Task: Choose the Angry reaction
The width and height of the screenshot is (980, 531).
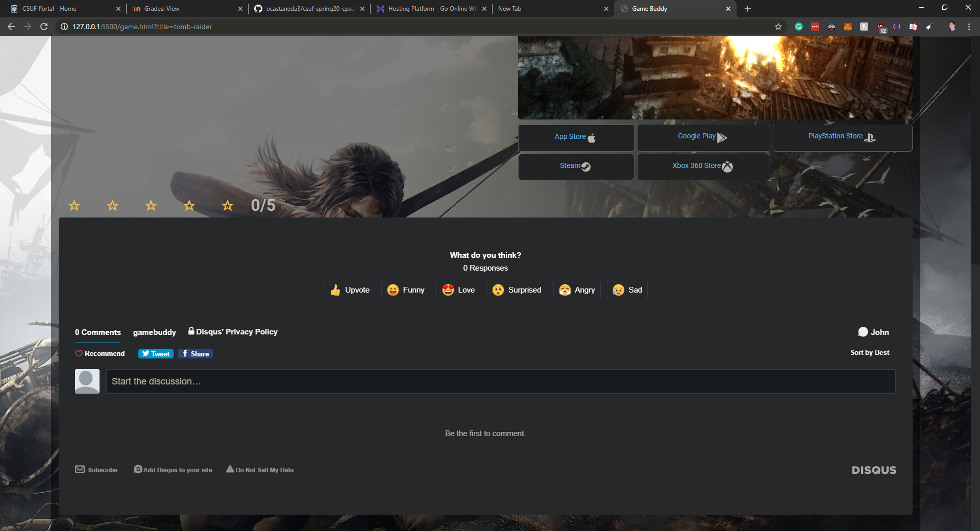Action: (x=577, y=290)
